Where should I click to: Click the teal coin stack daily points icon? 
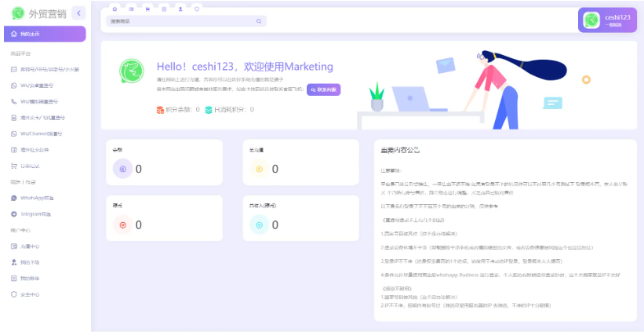tap(209, 110)
